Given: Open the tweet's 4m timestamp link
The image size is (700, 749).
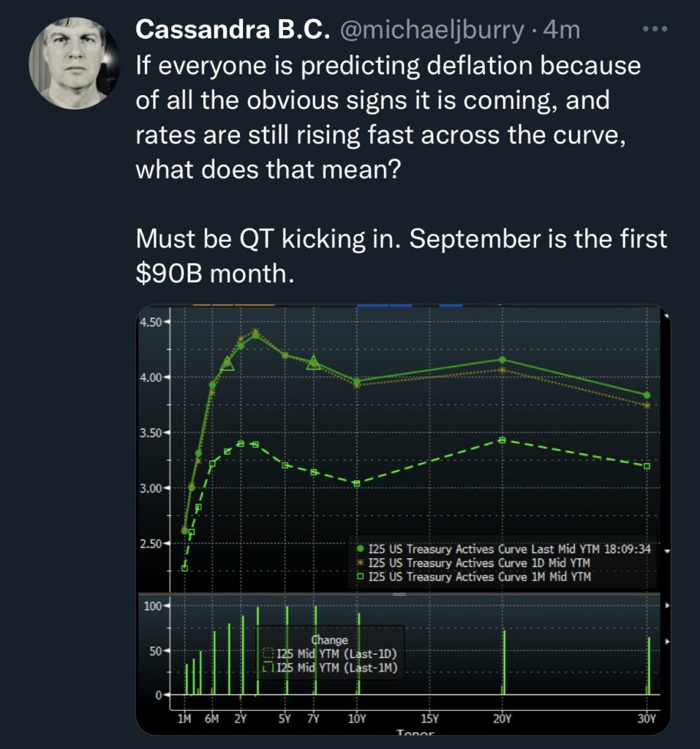Looking at the screenshot, I should coord(565,30).
